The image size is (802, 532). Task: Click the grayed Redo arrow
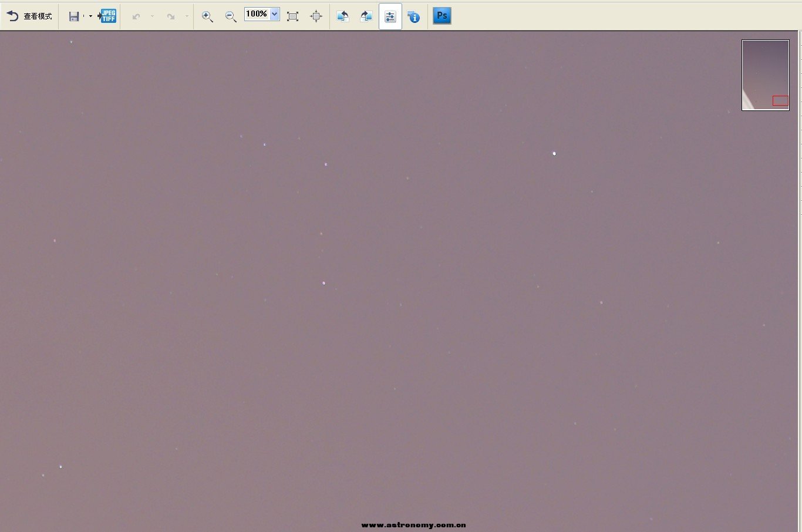point(171,16)
